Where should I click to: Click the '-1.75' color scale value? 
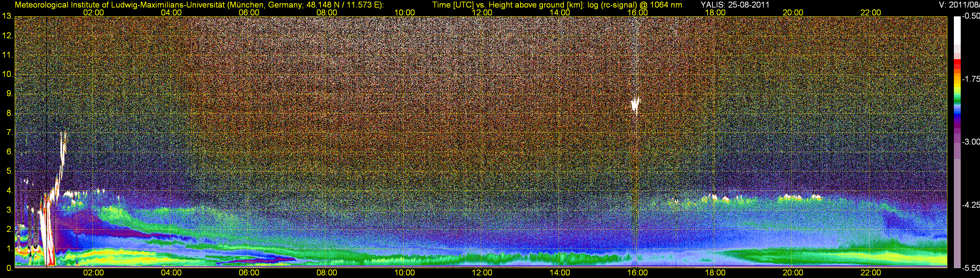click(x=971, y=79)
